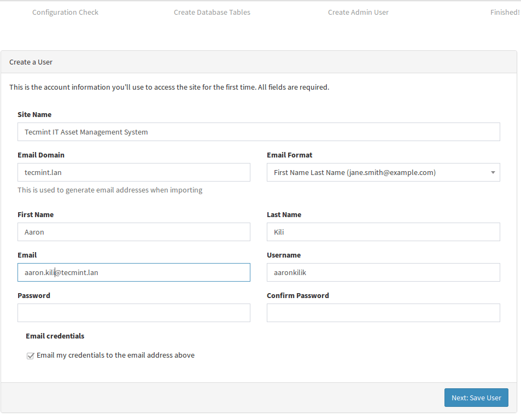Click the Email Format dropdown arrow
Image resolution: width=521 pixels, height=420 pixels.
(x=493, y=172)
